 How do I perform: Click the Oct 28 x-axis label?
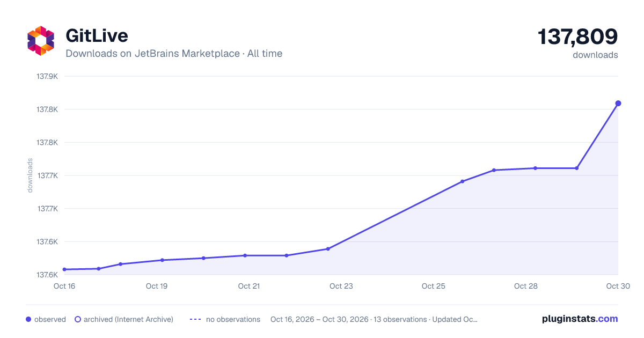click(x=525, y=286)
